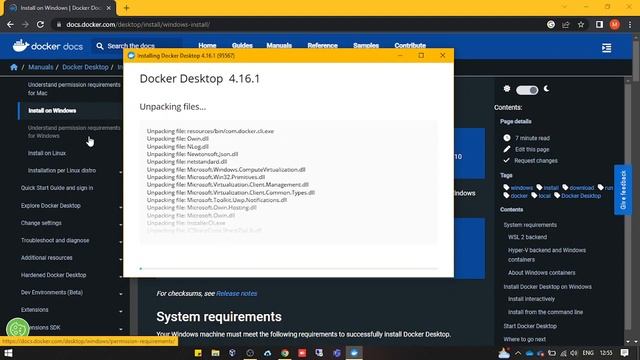Click the dark mode moon icon
640x360 pixels.
click(546, 89)
